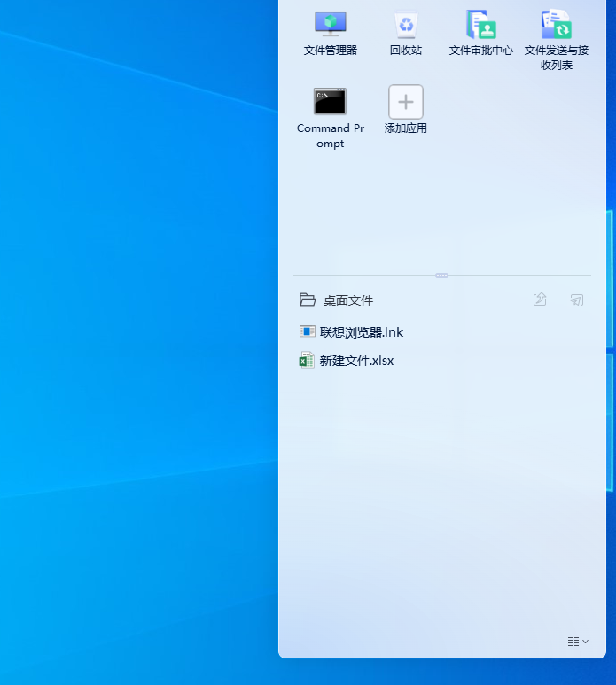Click the 桌面文件 section title
This screenshot has width=616, height=685.
pos(348,301)
